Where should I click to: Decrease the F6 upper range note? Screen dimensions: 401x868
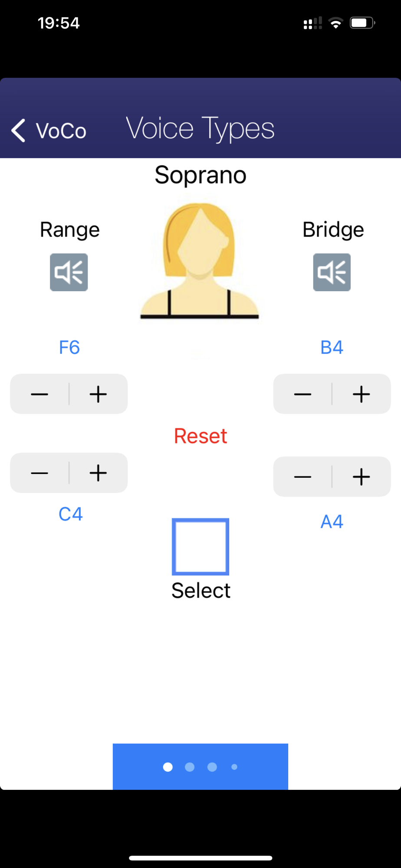tap(39, 394)
